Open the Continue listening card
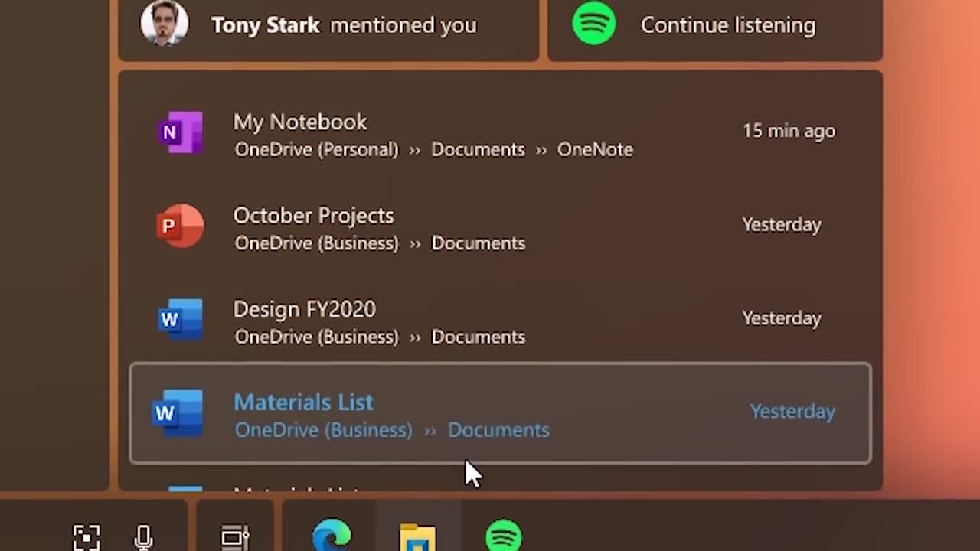This screenshot has height=551, width=980. (x=715, y=29)
